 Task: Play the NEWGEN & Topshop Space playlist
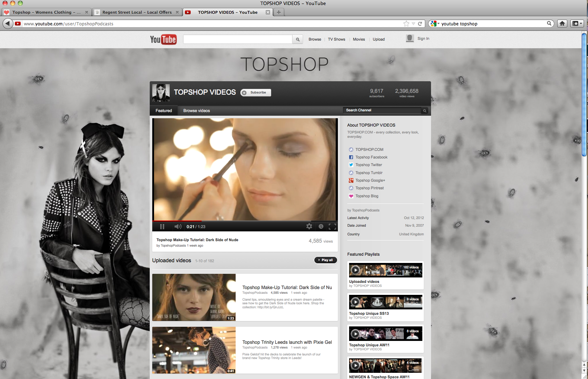tap(385, 366)
